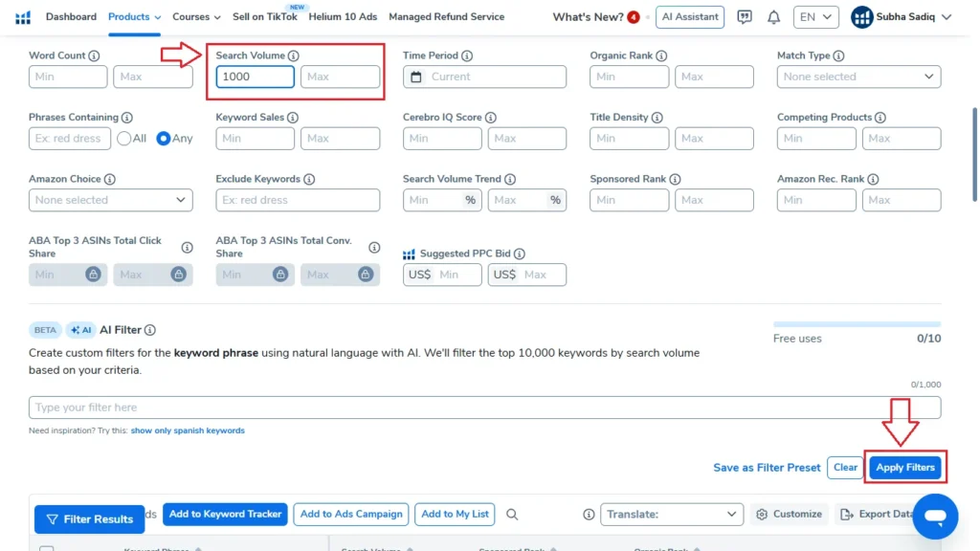Click the checkbox in the table header
This screenshot has height=551, width=980.
[x=45, y=550]
